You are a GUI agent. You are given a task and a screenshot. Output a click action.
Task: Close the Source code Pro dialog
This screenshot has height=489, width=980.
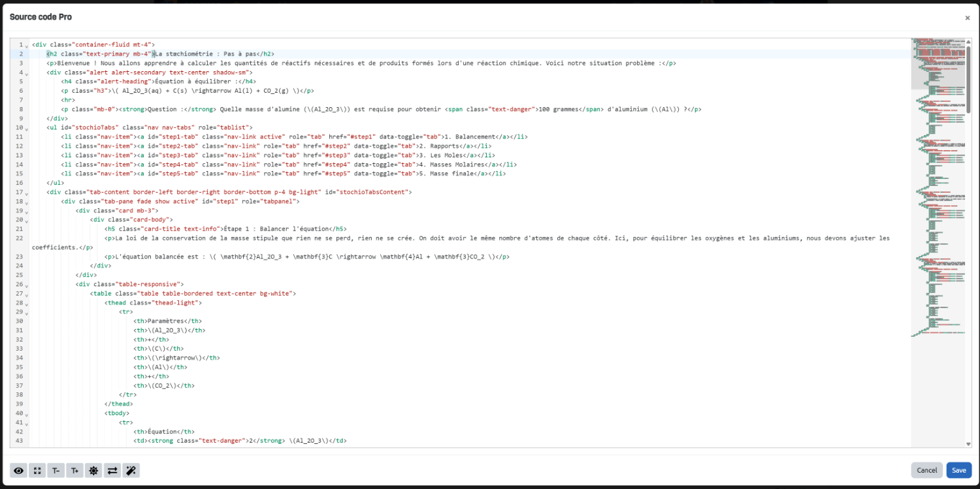(x=967, y=18)
